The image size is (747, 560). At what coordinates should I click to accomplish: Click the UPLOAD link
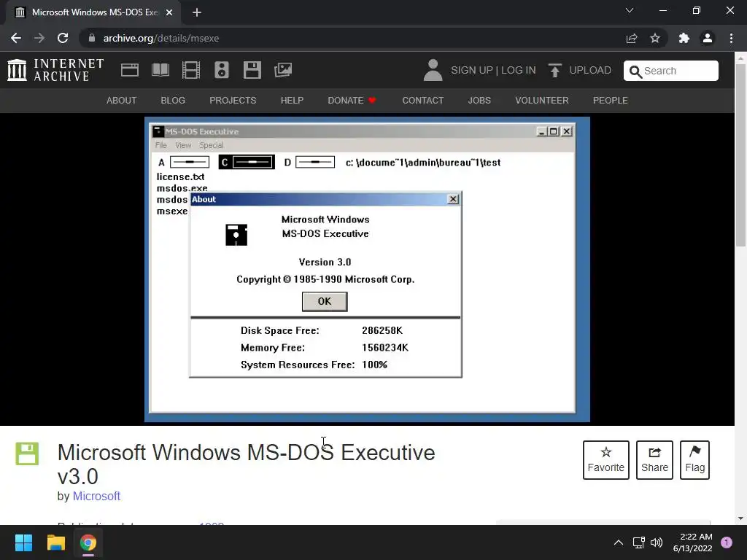[589, 71]
